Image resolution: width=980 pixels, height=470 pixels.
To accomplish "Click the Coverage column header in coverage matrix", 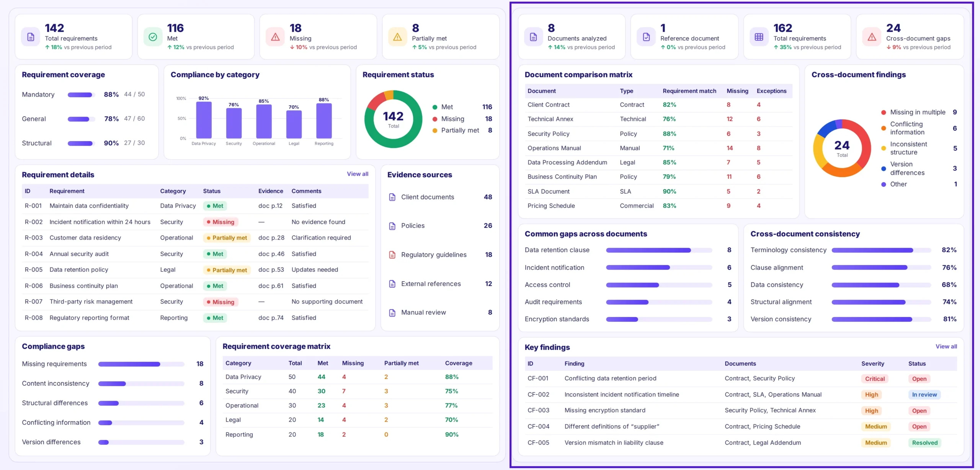I will pyautogui.click(x=459, y=363).
